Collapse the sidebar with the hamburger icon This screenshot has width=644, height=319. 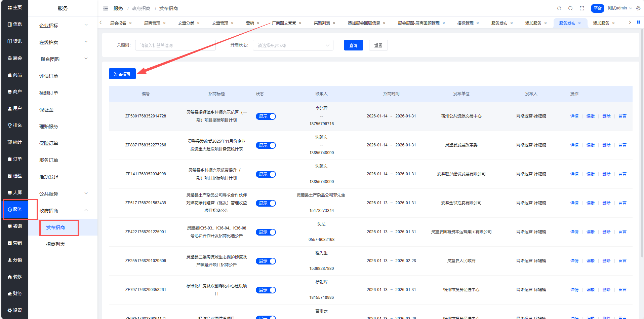tap(106, 8)
